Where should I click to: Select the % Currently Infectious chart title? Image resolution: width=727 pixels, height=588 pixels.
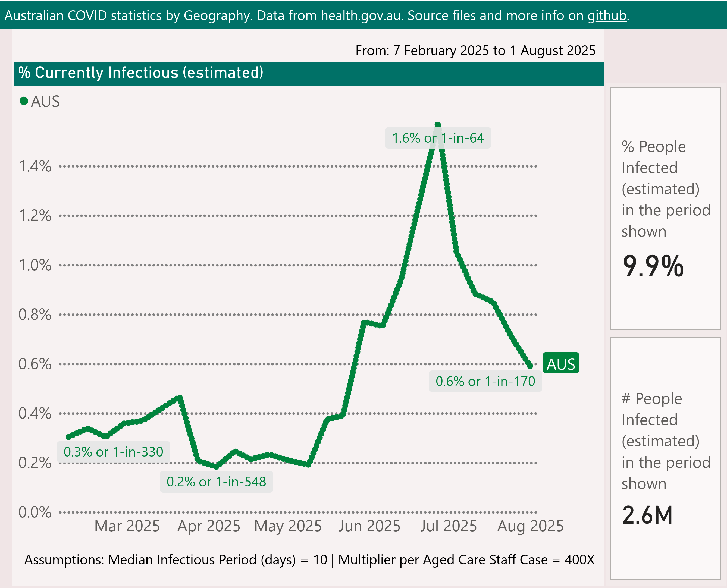pyautogui.click(x=140, y=73)
